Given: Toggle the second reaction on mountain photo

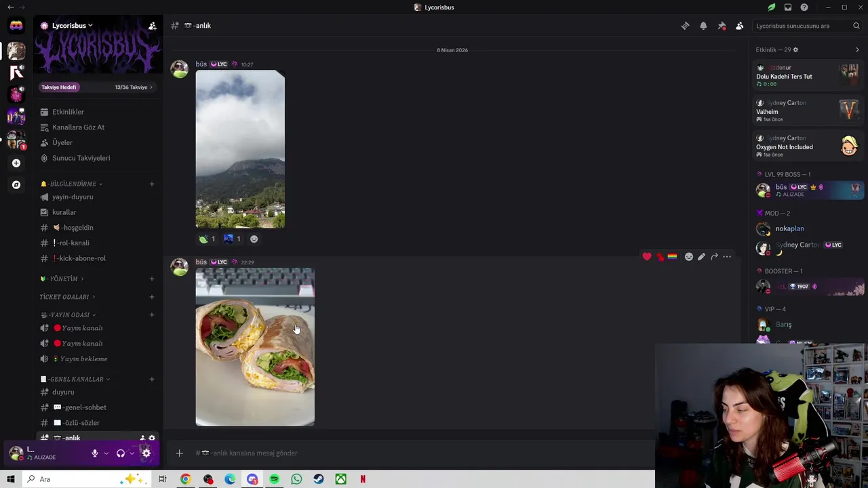Looking at the screenshot, I should point(233,239).
